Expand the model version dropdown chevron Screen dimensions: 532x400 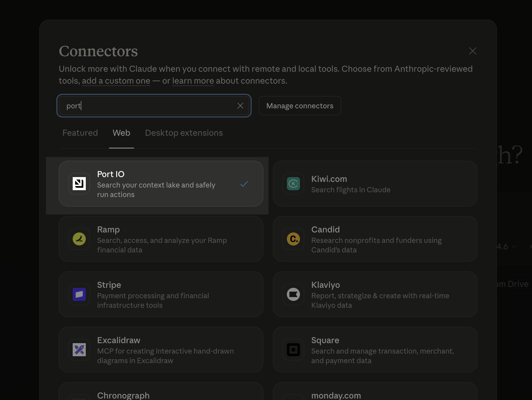point(514,246)
